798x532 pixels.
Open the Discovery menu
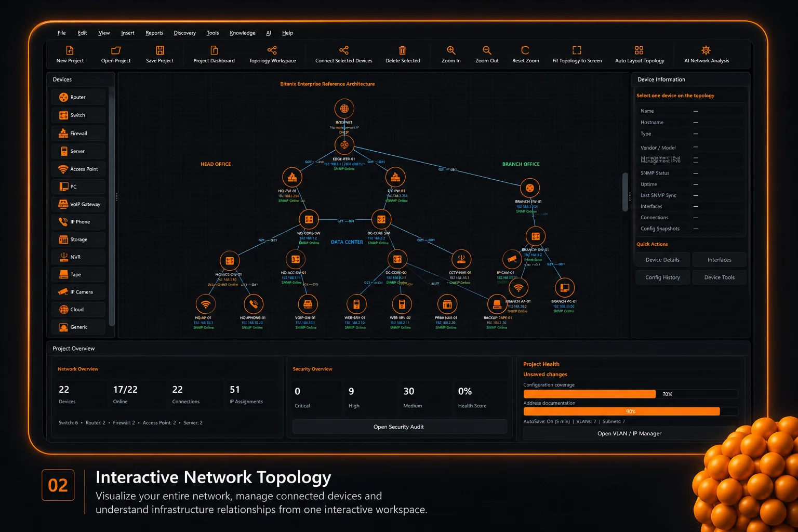point(185,33)
